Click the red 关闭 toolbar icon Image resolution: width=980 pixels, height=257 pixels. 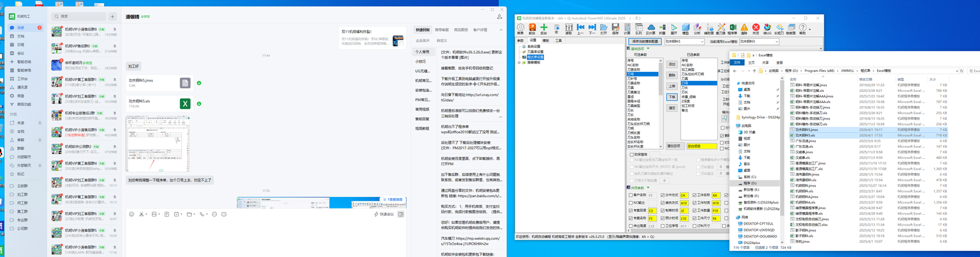tap(756, 28)
